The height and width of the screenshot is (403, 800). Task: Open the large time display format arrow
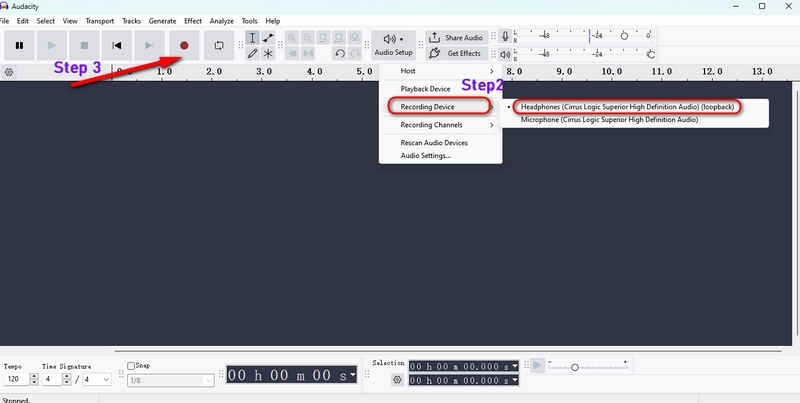click(353, 375)
